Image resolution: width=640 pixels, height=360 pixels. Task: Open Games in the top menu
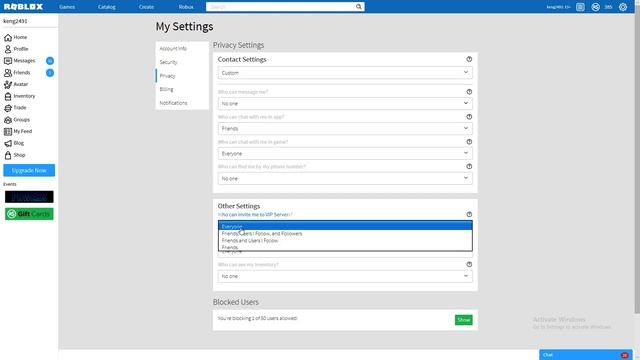67,7
